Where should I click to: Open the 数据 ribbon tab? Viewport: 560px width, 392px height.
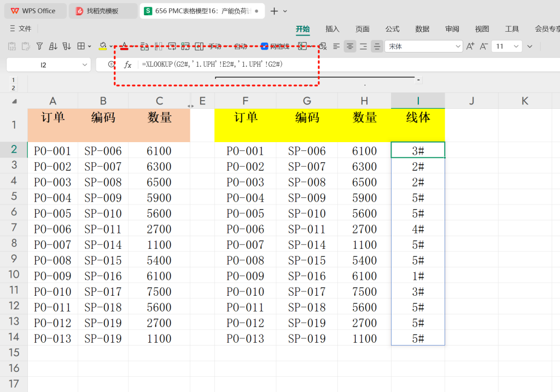tap(422, 29)
